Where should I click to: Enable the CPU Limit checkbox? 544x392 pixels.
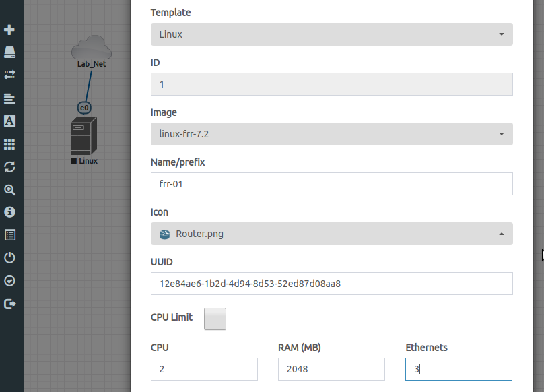point(215,319)
